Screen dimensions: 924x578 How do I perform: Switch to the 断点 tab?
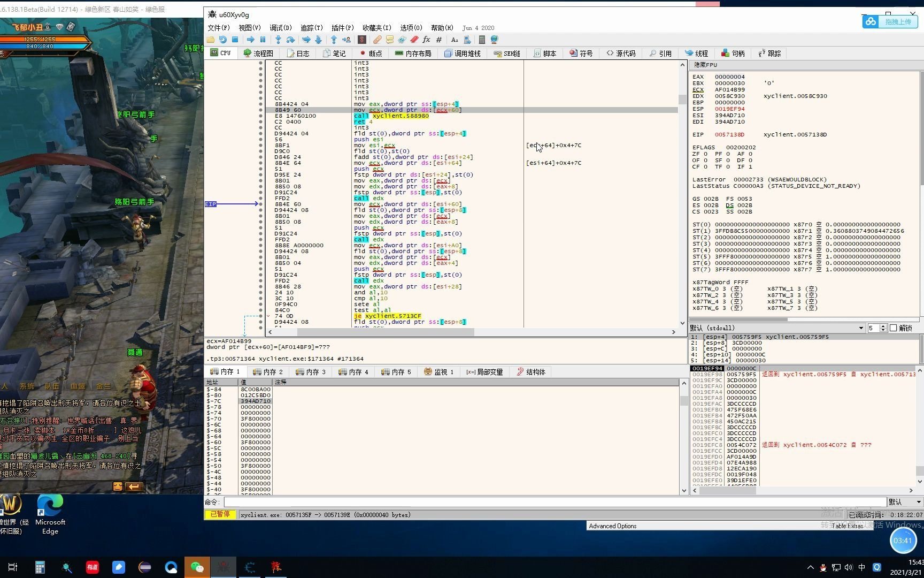tap(371, 54)
